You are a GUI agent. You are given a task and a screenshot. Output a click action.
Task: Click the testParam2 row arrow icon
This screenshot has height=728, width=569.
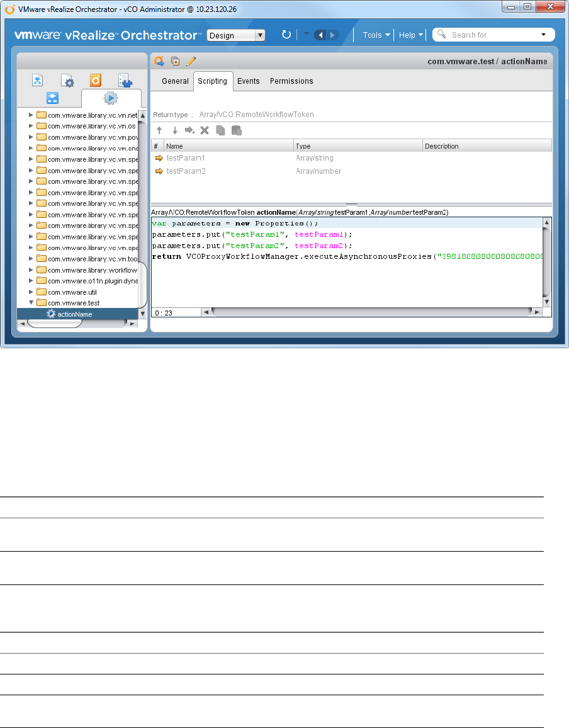coord(159,171)
